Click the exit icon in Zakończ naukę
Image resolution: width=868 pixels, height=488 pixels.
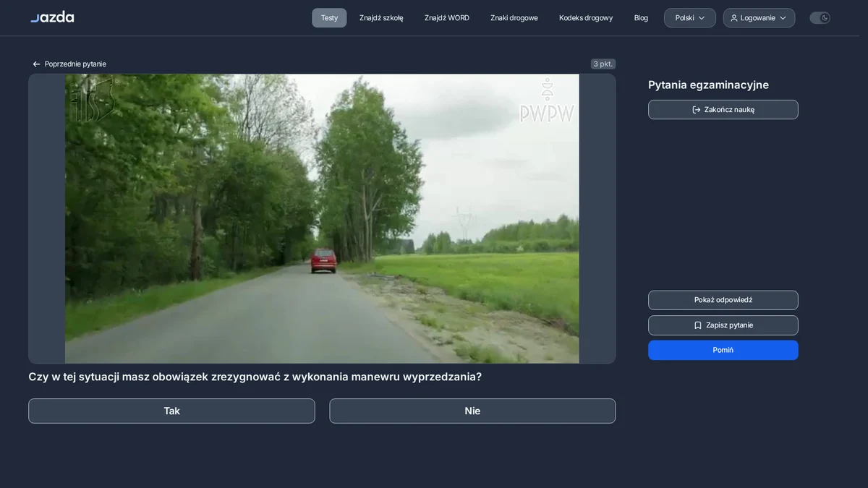click(697, 110)
